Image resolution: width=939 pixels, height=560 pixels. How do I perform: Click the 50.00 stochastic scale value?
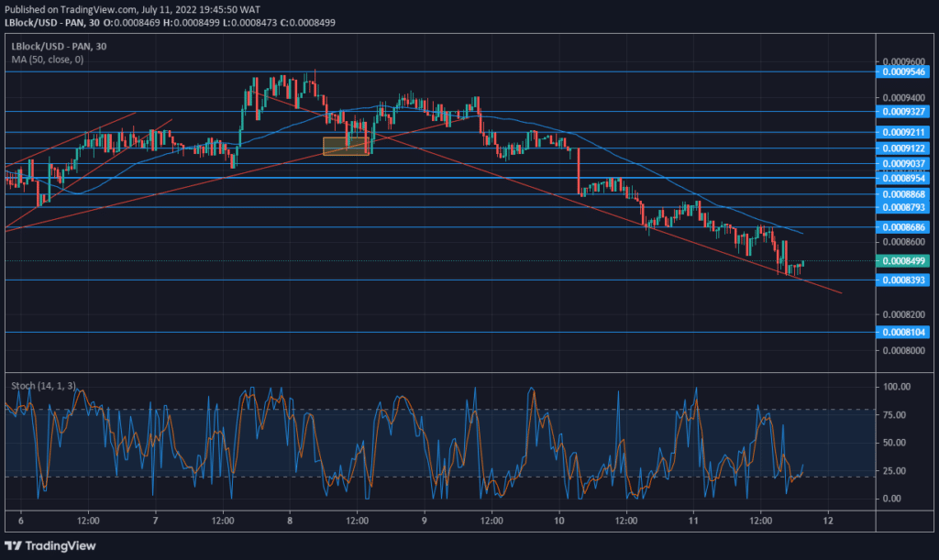click(894, 443)
